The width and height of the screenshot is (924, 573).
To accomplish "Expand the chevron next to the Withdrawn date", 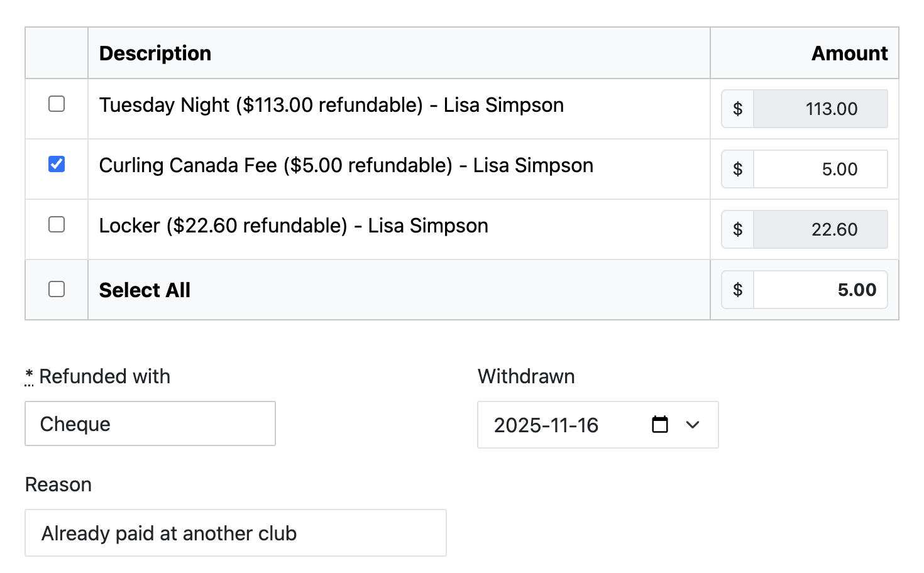I will [693, 425].
